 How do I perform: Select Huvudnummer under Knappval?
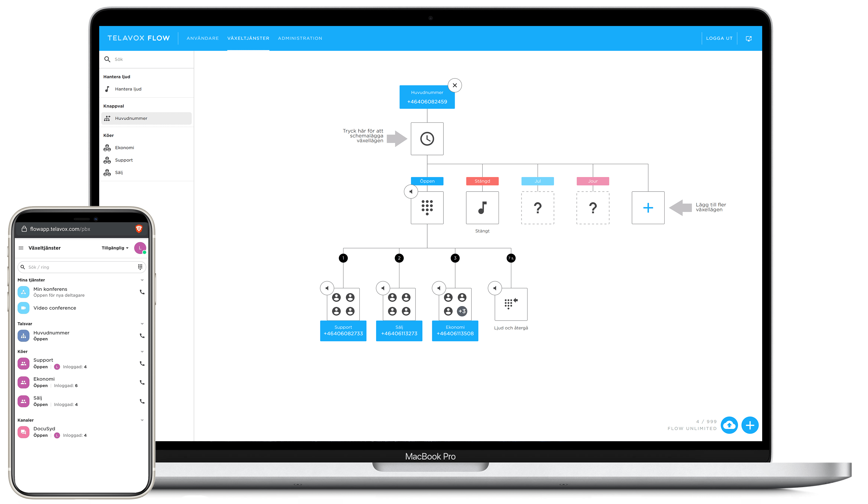pyautogui.click(x=146, y=118)
